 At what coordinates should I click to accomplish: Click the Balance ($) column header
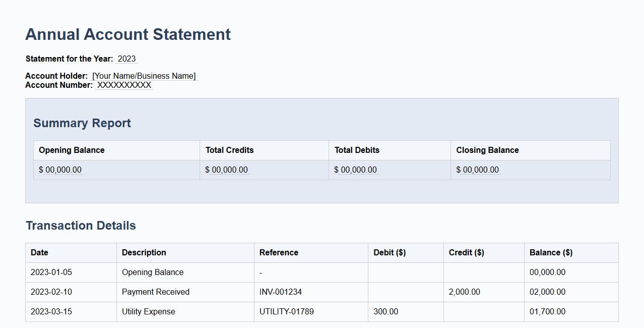[x=551, y=252]
